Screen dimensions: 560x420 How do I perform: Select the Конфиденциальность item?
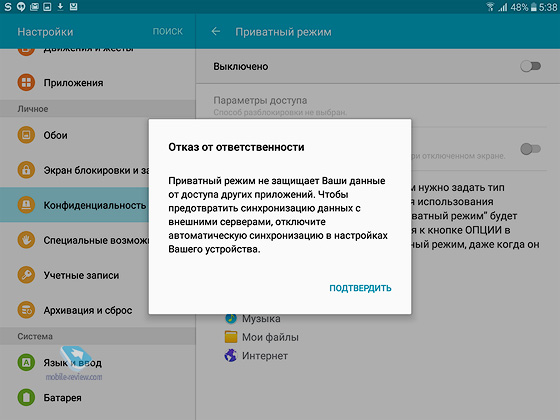coord(74,205)
